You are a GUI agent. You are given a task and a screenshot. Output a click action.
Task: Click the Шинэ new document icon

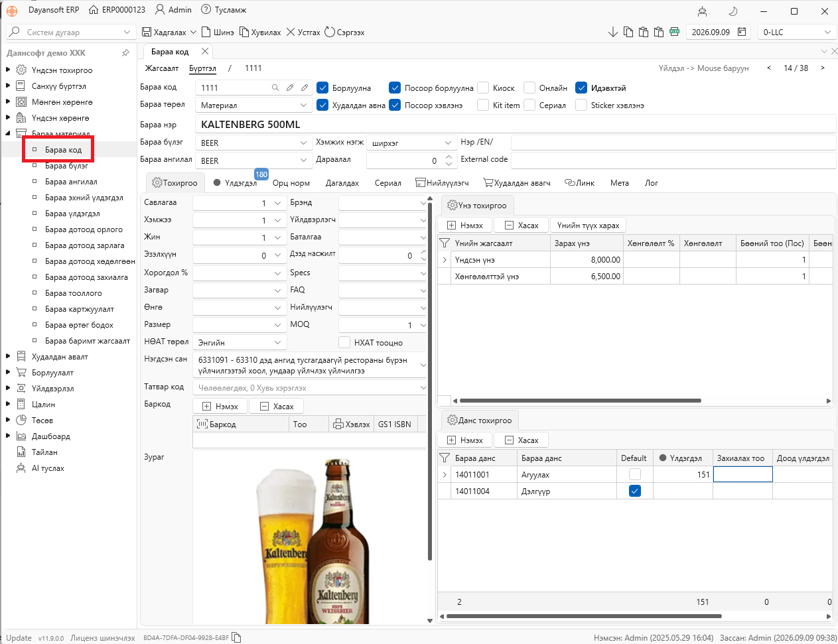pyautogui.click(x=206, y=32)
